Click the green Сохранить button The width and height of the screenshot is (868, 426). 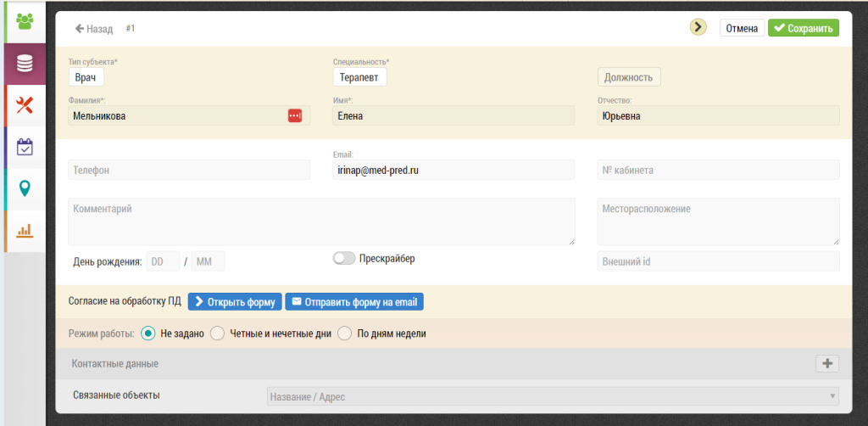(x=804, y=28)
